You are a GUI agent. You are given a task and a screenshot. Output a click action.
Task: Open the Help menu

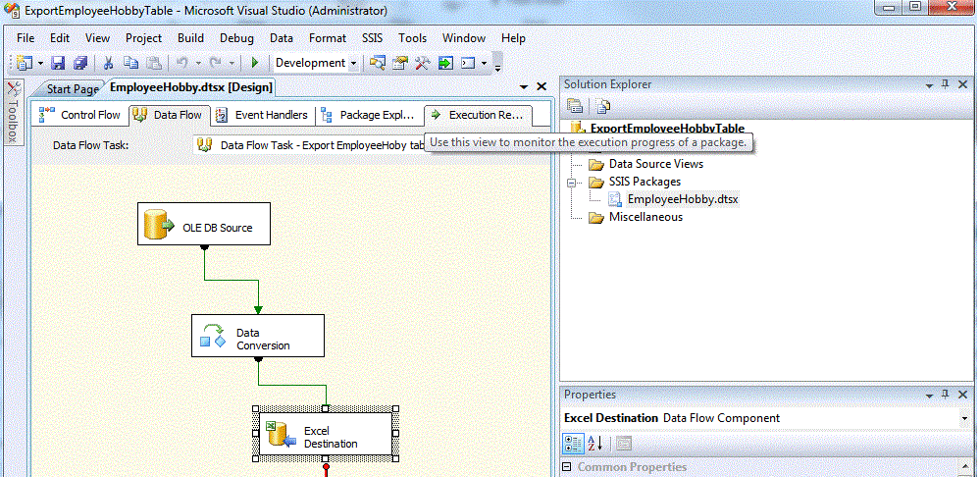point(513,38)
